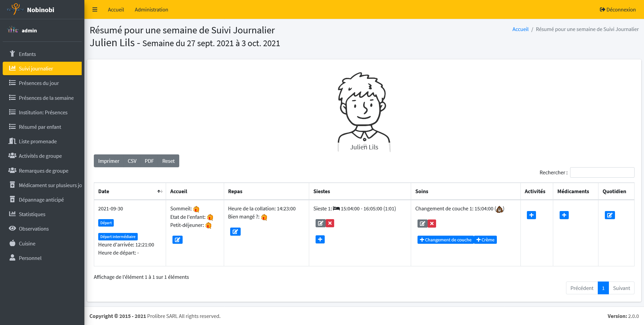Click Julien Lils avatar picture
This screenshot has width=644, height=325.
(x=364, y=111)
